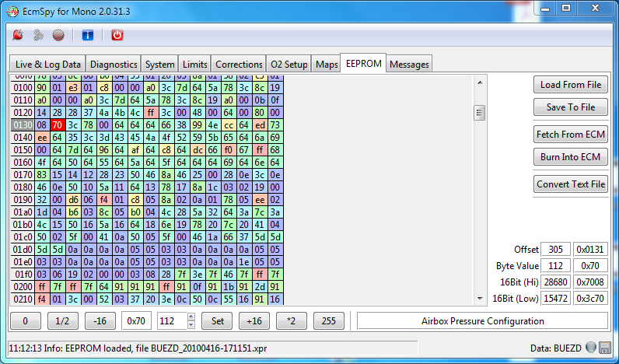Select the O2 Setup tab
The height and width of the screenshot is (364, 619).
coord(289,65)
